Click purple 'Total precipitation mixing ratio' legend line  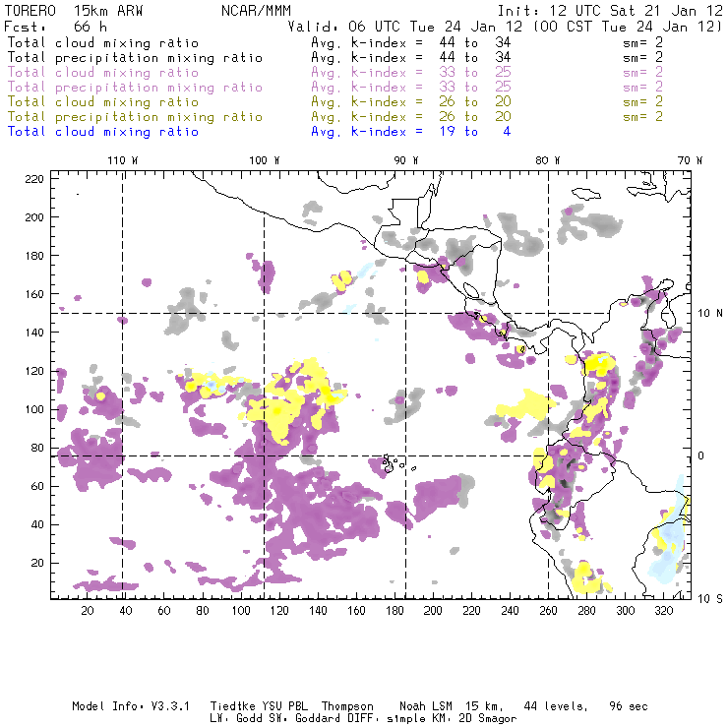click(x=135, y=88)
